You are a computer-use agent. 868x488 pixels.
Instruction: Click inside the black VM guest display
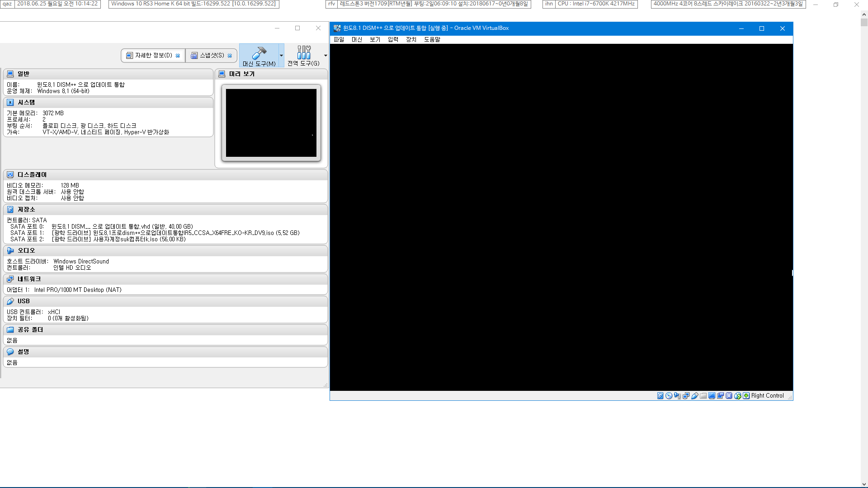point(561,217)
